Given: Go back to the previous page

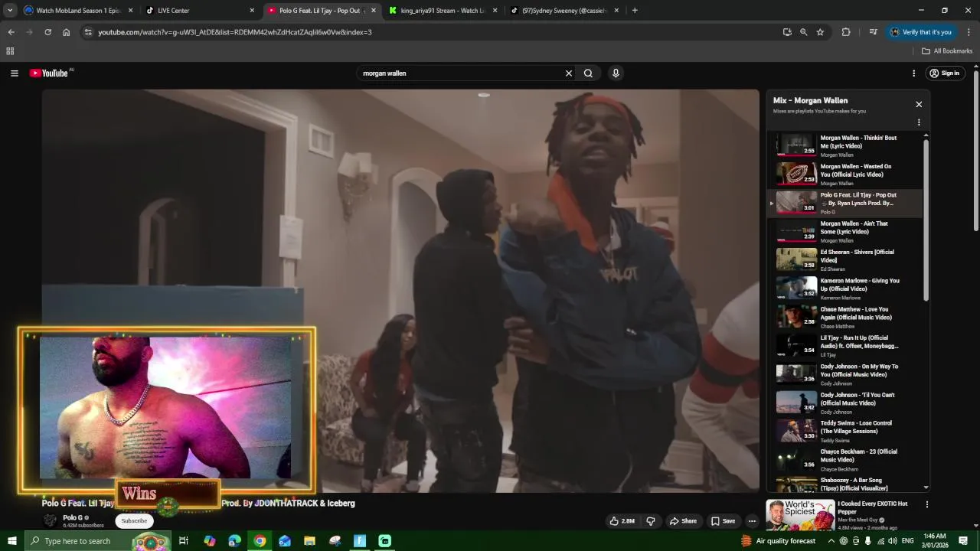Looking at the screenshot, I should [x=11, y=32].
